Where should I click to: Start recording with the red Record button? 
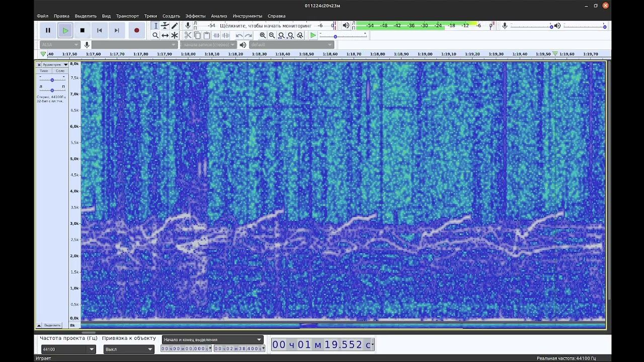(x=136, y=30)
